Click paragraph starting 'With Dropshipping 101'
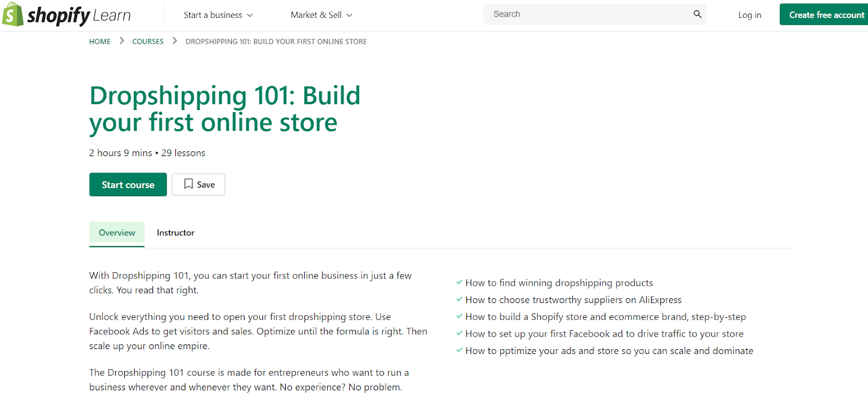The width and height of the screenshot is (868, 418). coord(251,282)
